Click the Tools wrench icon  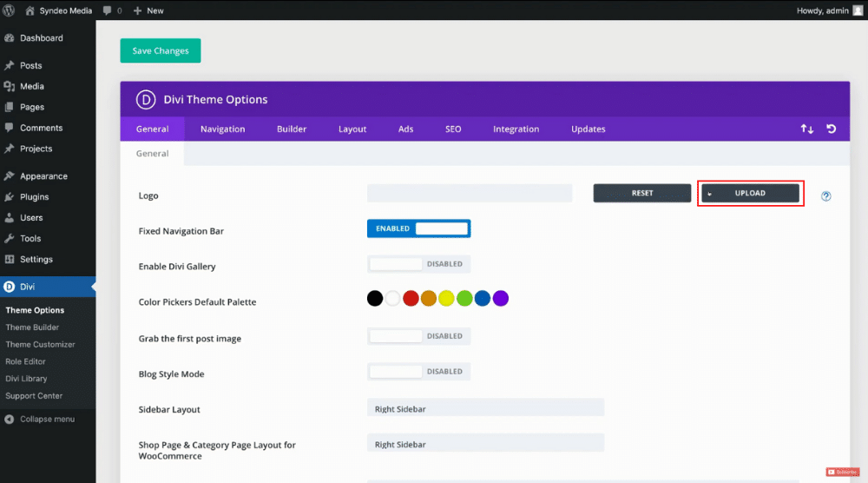point(10,238)
